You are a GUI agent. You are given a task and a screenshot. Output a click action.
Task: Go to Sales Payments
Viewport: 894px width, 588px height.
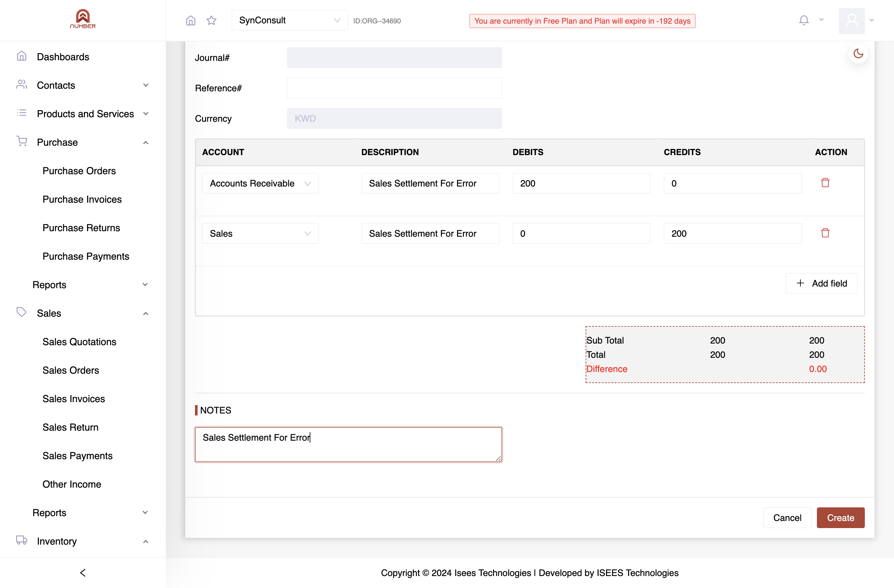coord(77,456)
